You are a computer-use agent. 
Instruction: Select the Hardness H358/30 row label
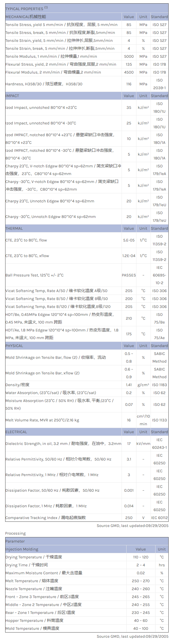(44, 84)
